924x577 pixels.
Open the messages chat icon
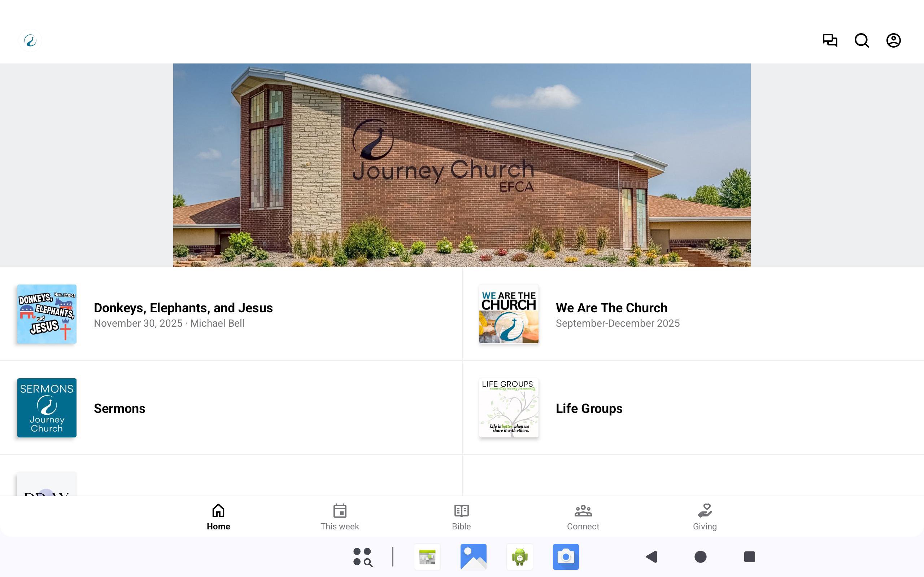830,40
